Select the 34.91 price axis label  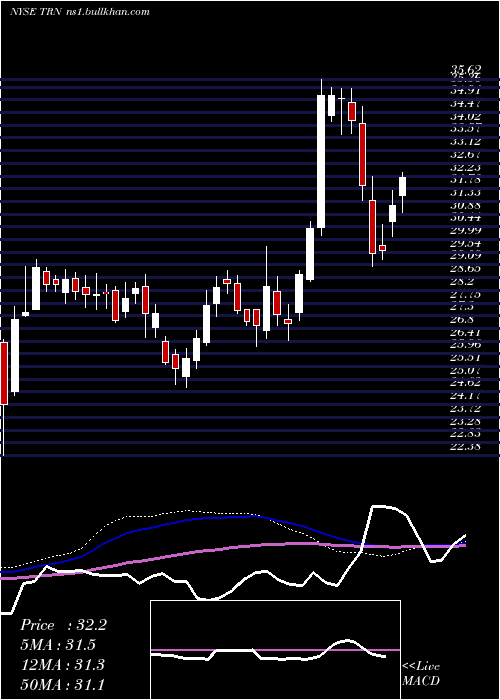(x=466, y=92)
